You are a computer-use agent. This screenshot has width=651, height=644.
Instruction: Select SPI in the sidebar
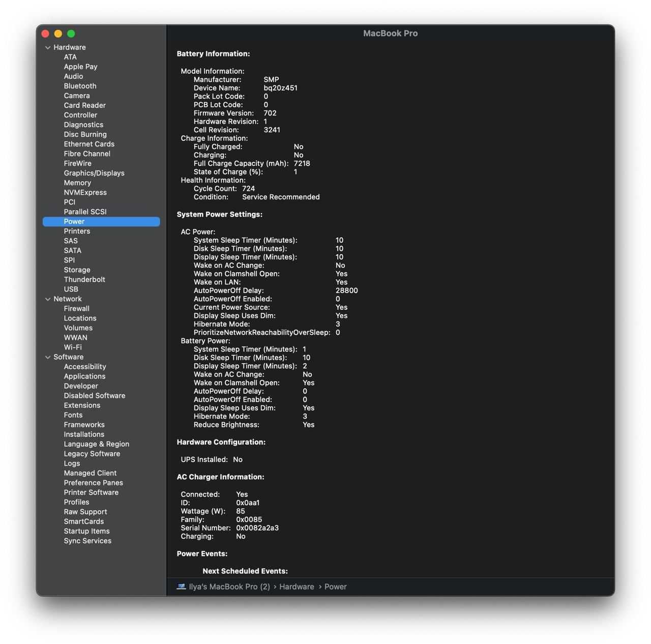point(69,260)
